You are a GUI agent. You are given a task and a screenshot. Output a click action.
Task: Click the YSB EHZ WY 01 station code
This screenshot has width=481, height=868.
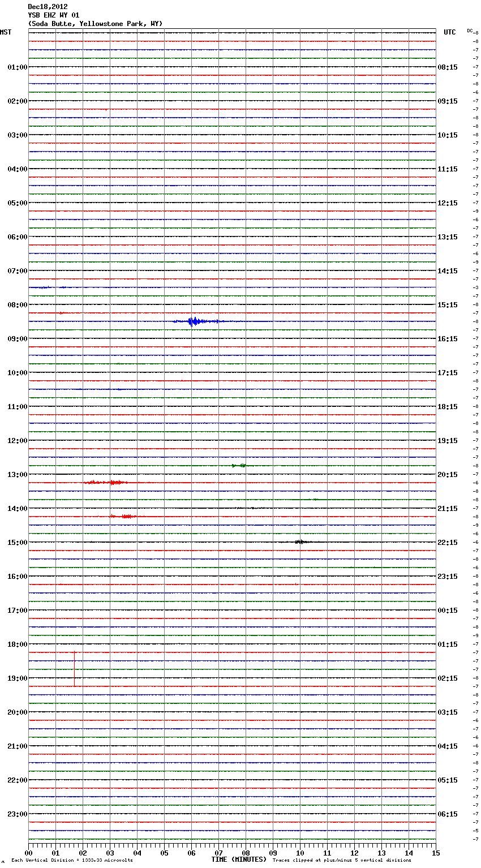pyautogui.click(x=54, y=15)
